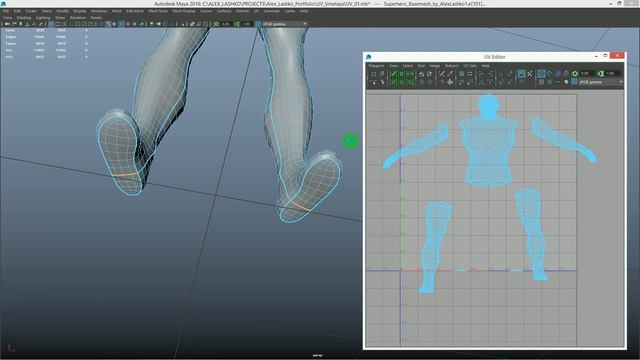Click the UV Editor gamma icon

pos(600,73)
